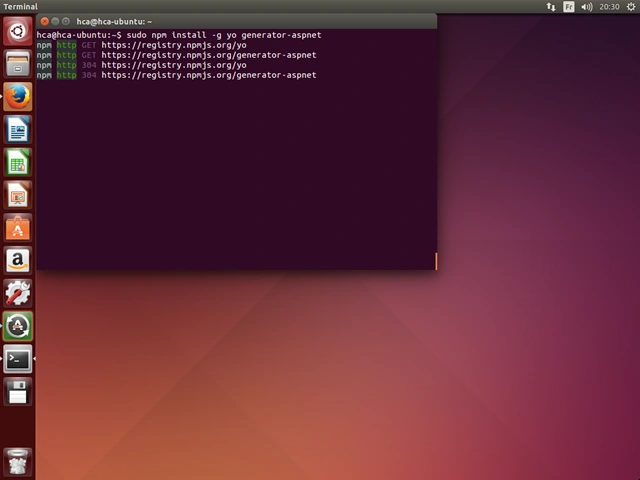Click the 304 registry.npmjs.org/yo line
The image size is (640, 480).
tap(141, 65)
